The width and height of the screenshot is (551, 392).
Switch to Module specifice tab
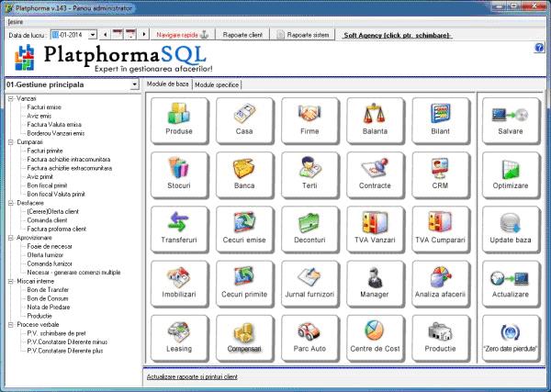217,84
